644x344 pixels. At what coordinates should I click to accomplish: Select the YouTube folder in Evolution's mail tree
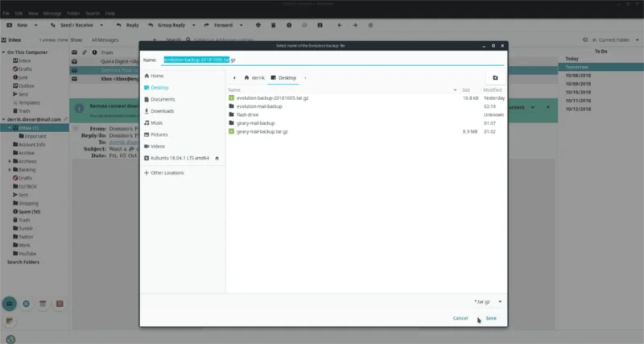point(25,254)
